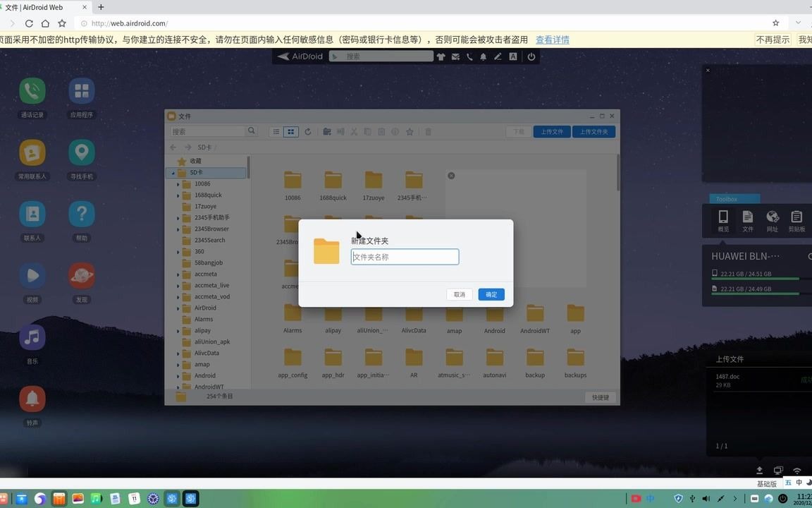Open the 寻找手机 find phone icon
This screenshot has width=812, height=508.
82,152
